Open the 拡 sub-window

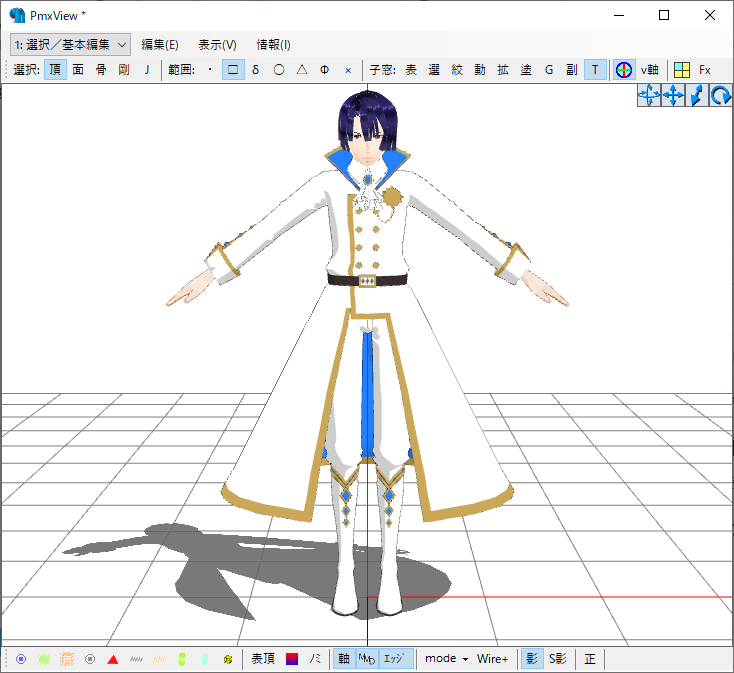click(x=503, y=70)
